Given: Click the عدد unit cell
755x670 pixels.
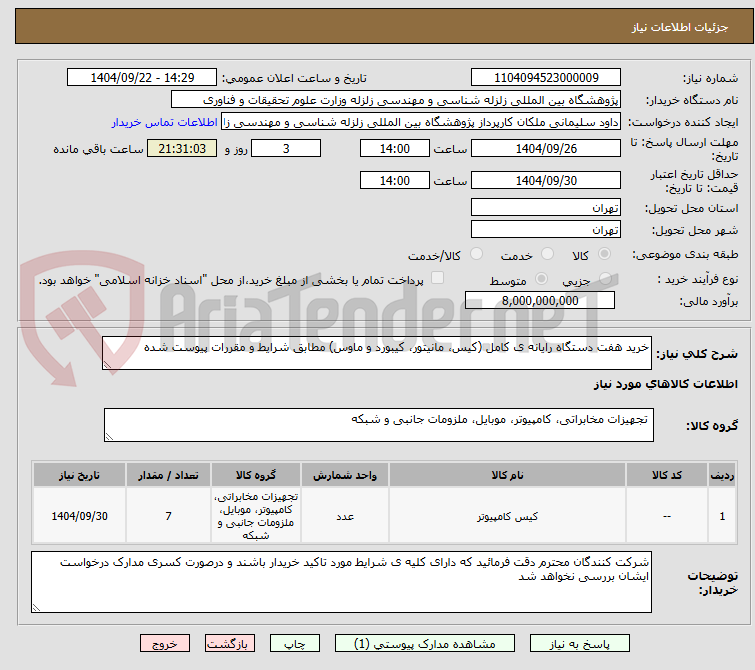Looking at the screenshot, I should click(345, 516).
